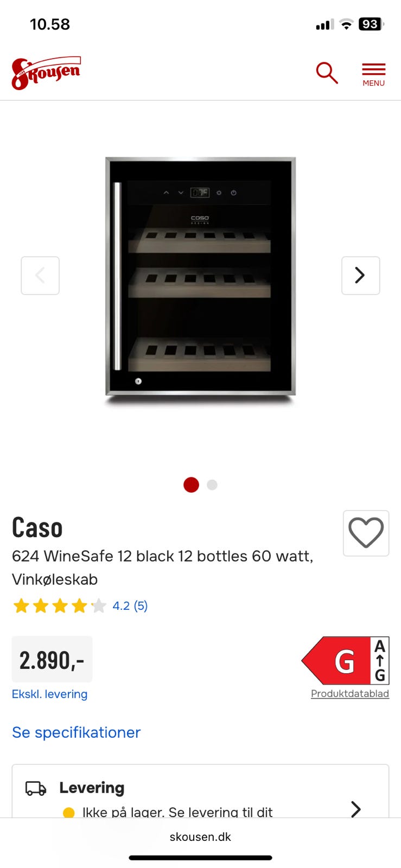Open the search magnifier icon

tap(327, 73)
